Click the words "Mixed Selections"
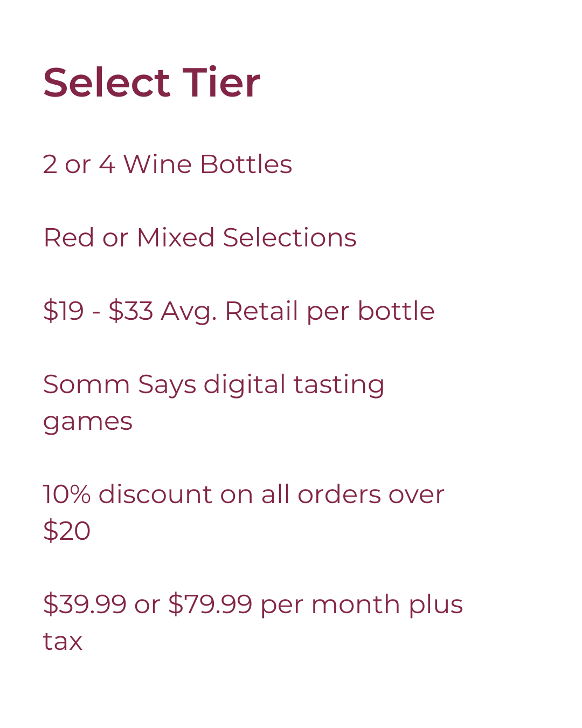Viewport: 582px width, 728px height. click(246, 237)
